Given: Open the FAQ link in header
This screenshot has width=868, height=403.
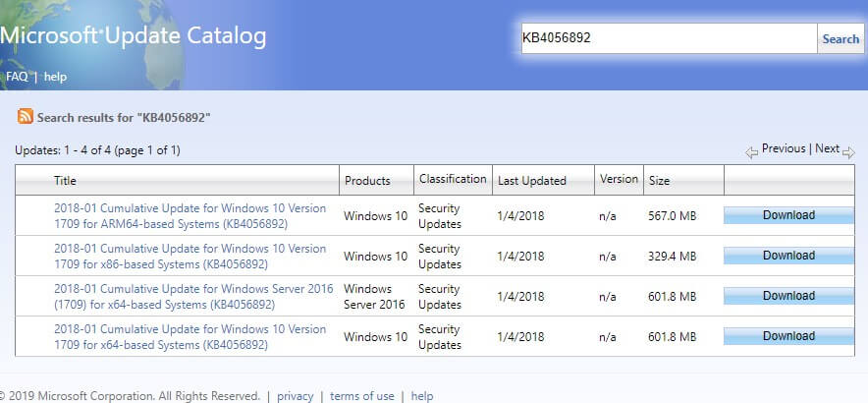Looking at the screenshot, I should point(17,77).
